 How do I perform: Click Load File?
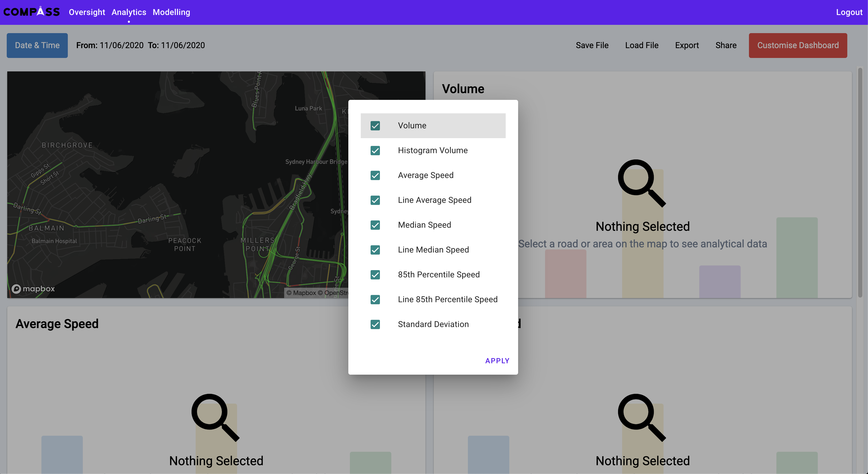point(642,45)
